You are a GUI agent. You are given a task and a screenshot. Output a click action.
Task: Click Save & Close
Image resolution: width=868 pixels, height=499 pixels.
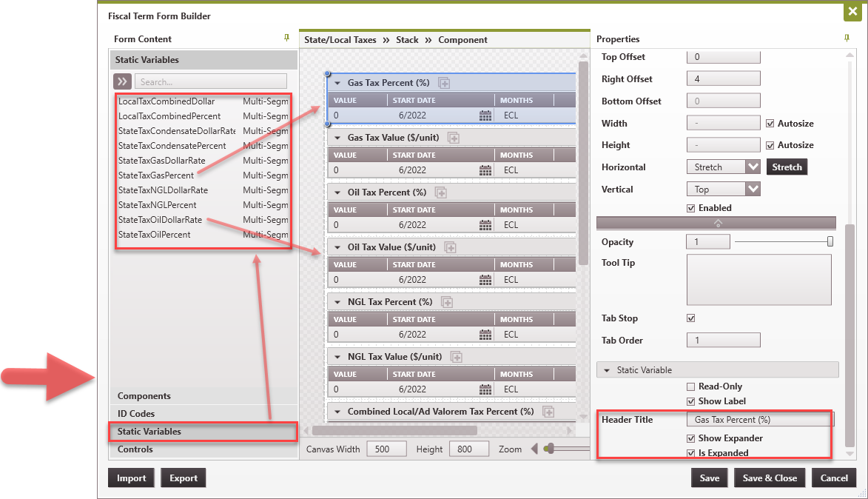[770, 478]
